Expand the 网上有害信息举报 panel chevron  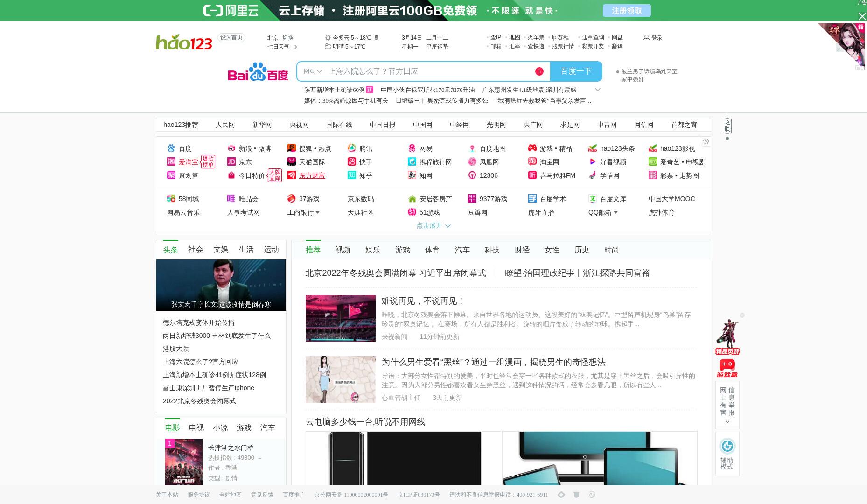(727, 422)
